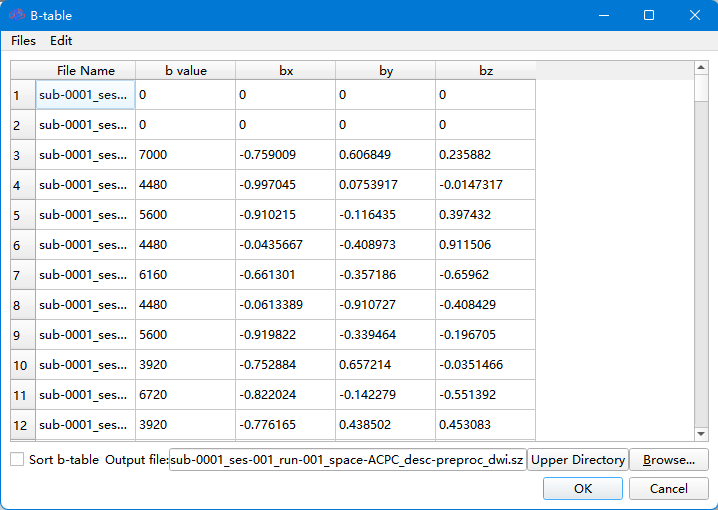Click the scrollbar up arrow
Viewport: 718px width, 510px height.
tap(701, 68)
